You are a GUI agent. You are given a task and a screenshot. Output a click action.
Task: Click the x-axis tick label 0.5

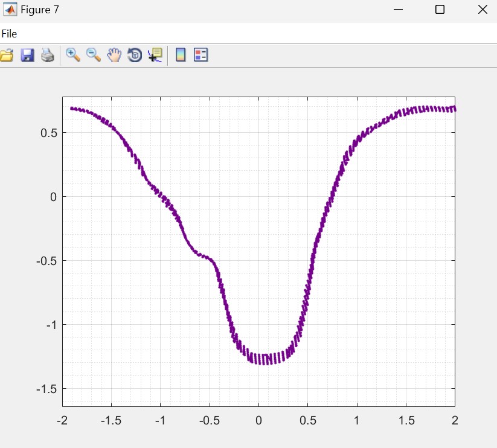click(307, 420)
